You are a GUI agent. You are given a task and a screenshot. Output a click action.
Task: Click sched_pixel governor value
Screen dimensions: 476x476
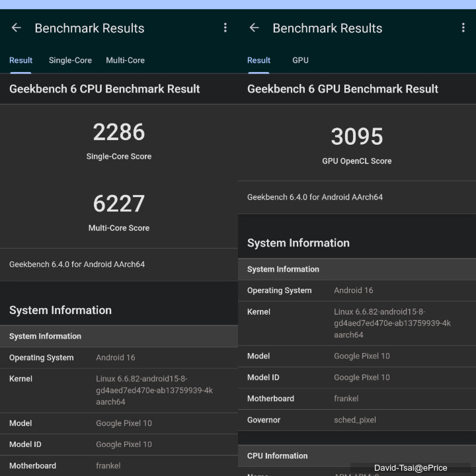pos(355,420)
